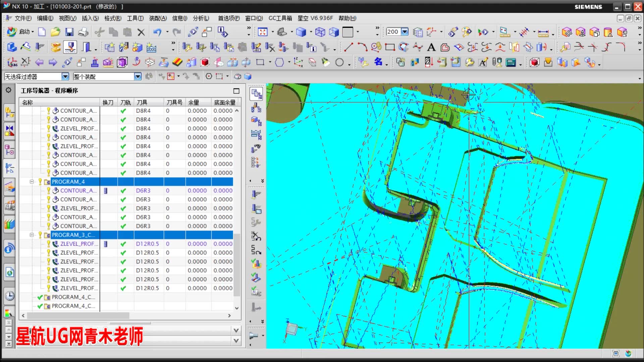
Task: Click the Save file toolbar icon
Action: pyautogui.click(x=69, y=32)
